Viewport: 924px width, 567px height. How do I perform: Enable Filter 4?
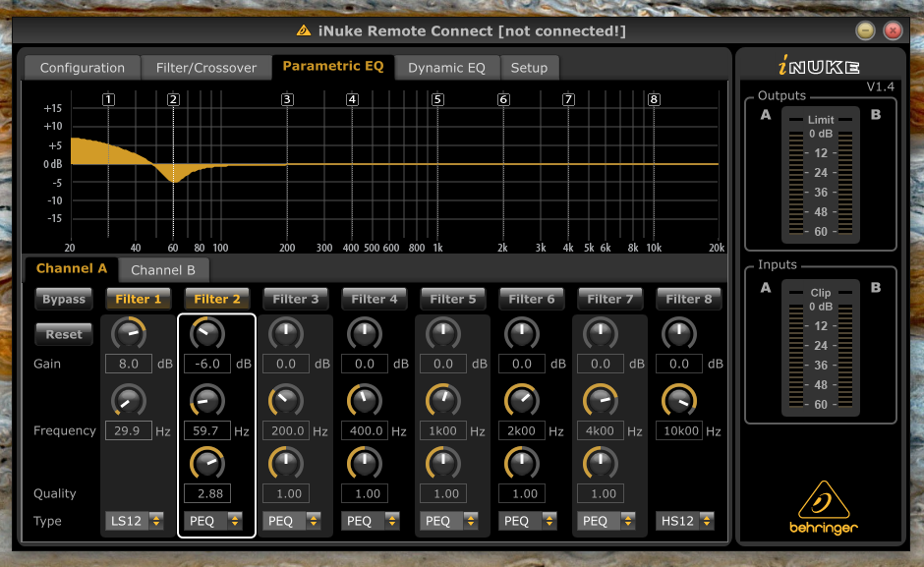pos(375,299)
